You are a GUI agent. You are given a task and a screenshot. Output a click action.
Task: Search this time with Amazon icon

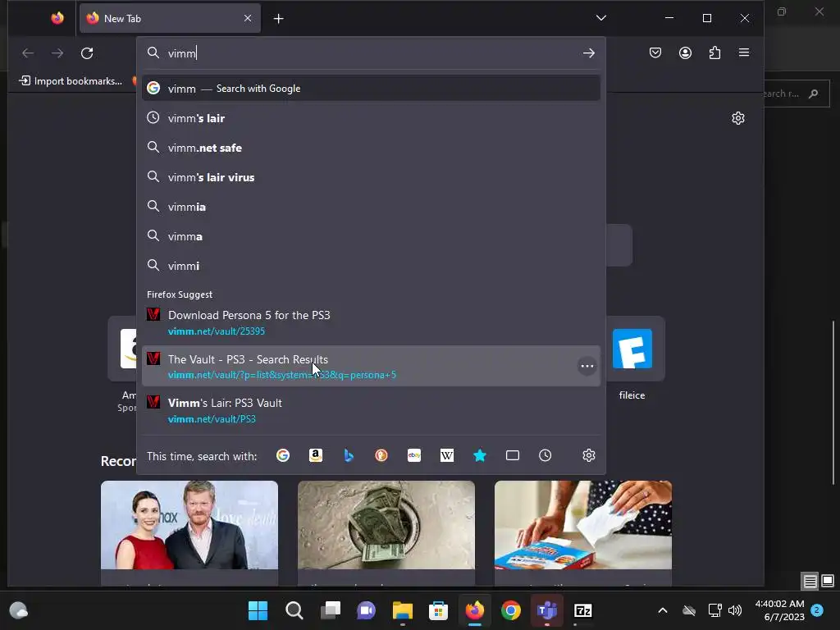tap(316, 455)
